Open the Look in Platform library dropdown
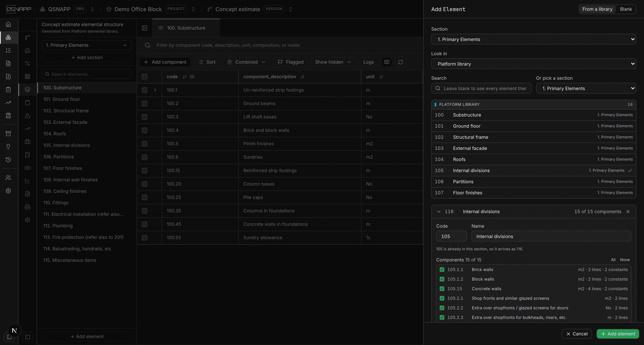The image size is (644, 345). (533, 64)
